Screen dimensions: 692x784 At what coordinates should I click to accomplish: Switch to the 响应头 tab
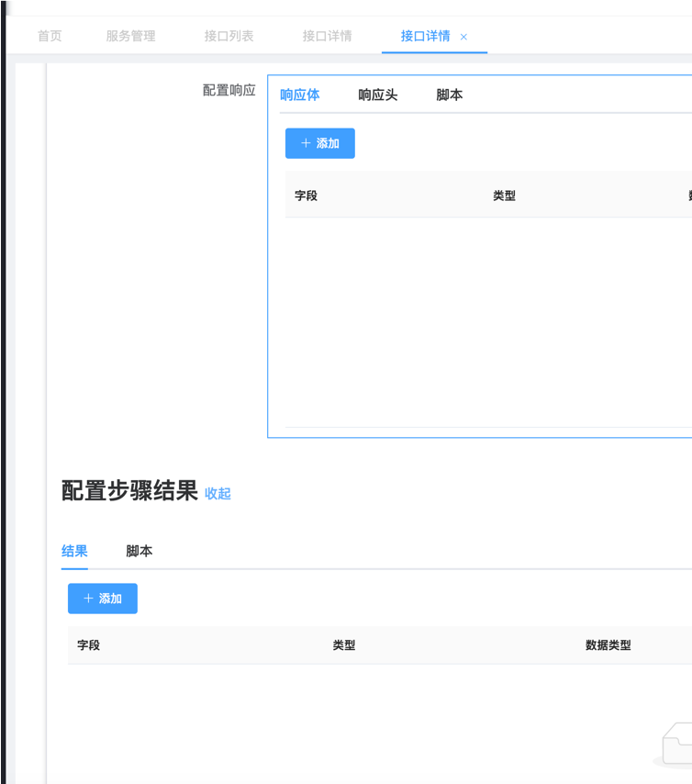tap(377, 95)
